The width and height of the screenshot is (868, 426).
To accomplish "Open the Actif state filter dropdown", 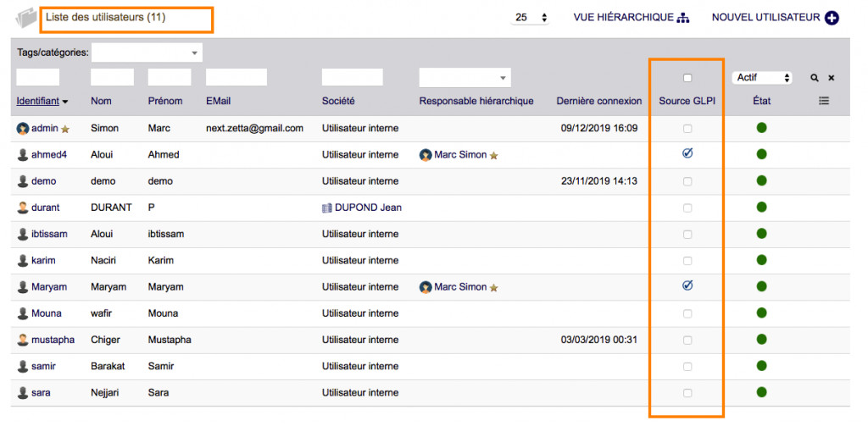I will (x=762, y=78).
